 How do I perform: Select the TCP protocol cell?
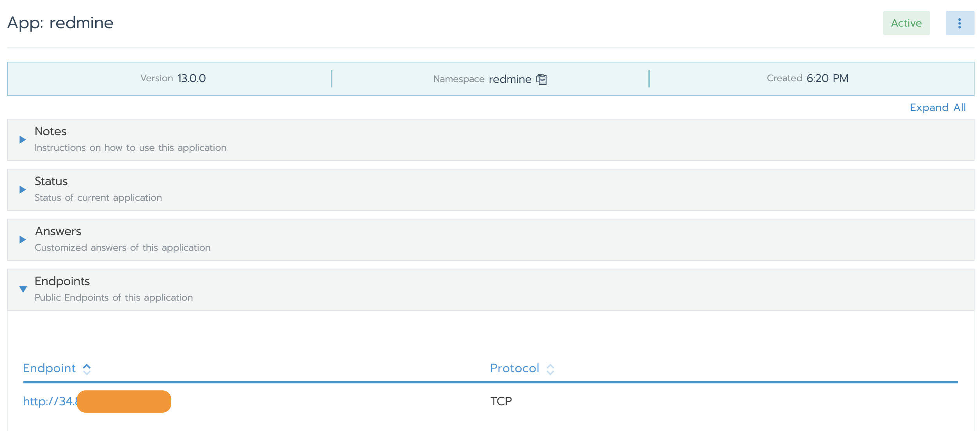pyautogui.click(x=501, y=401)
